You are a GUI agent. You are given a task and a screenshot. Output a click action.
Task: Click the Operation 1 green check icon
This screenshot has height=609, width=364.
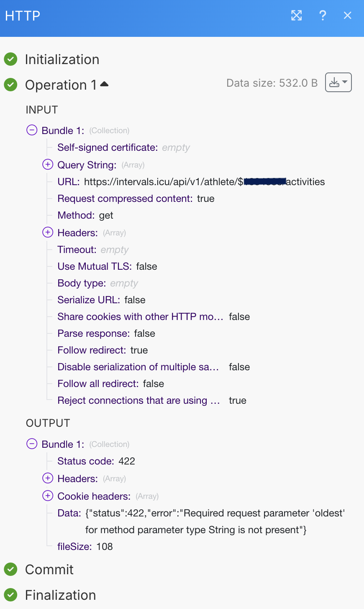tap(10, 85)
